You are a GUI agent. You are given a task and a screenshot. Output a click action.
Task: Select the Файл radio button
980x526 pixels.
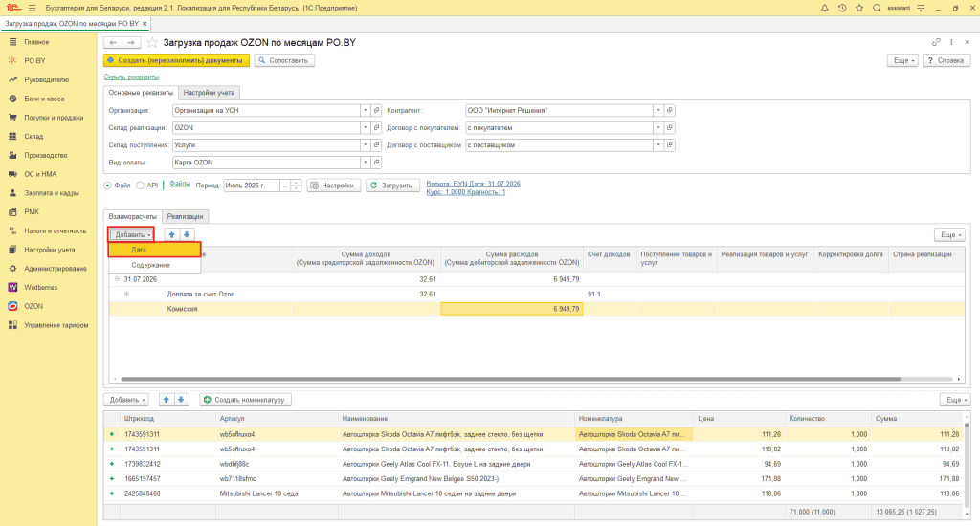pos(107,186)
